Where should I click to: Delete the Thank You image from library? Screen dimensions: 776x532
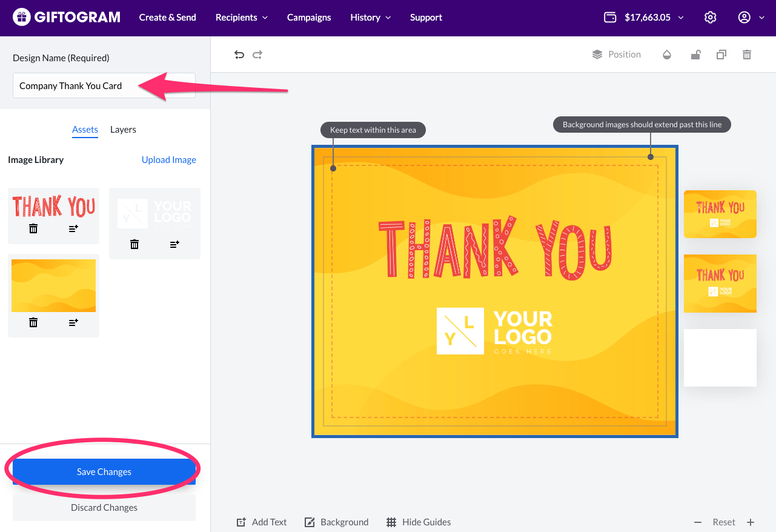(x=34, y=228)
